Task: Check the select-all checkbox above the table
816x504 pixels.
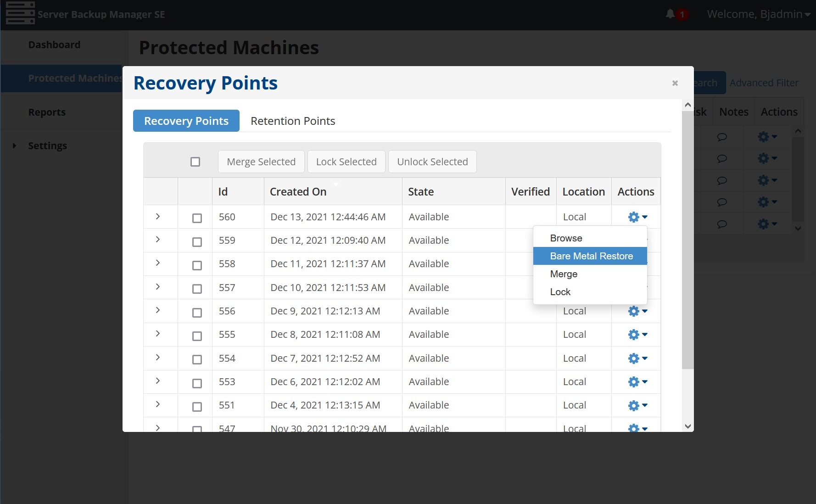Action: point(195,162)
